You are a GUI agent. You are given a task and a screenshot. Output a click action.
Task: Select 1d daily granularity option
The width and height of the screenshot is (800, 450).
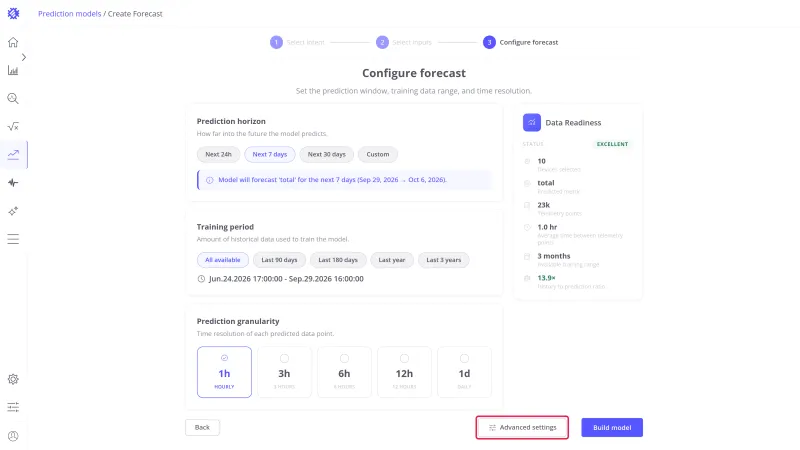click(x=464, y=372)
